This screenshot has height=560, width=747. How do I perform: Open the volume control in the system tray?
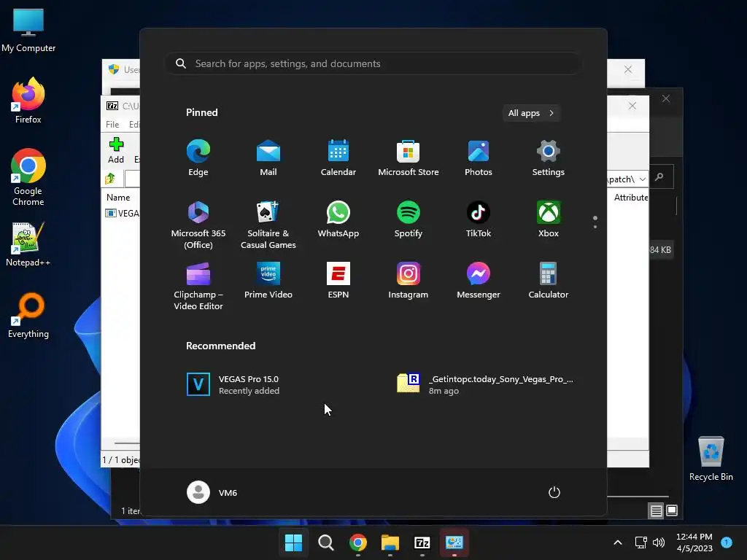point(659,542)
